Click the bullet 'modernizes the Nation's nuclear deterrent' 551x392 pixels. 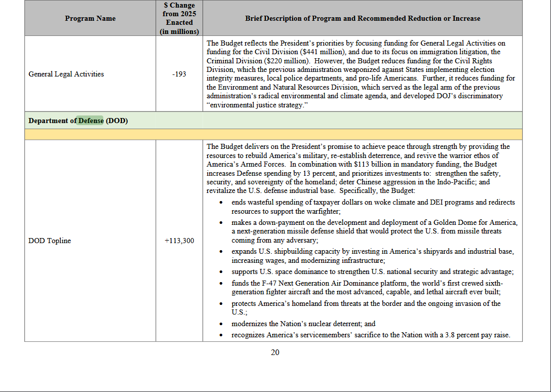(x=303, y=324)
